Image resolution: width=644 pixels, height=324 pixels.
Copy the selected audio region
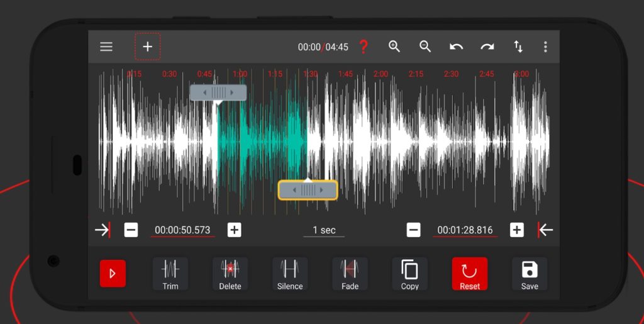tap(409, 274)
